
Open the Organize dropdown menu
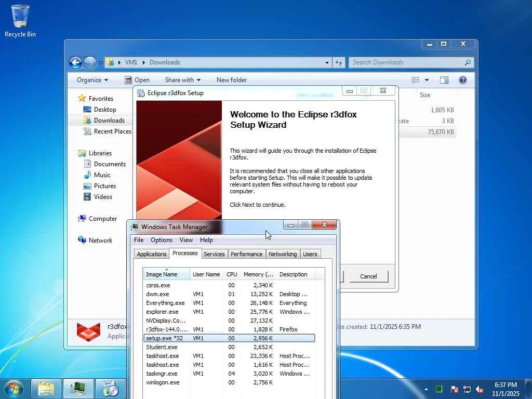(x=92, y=80)
